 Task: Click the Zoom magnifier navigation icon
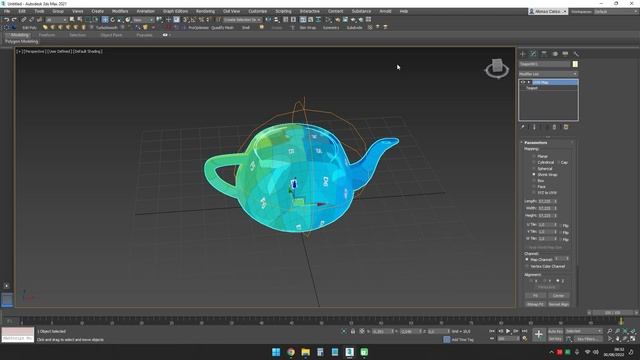point(610,331)
